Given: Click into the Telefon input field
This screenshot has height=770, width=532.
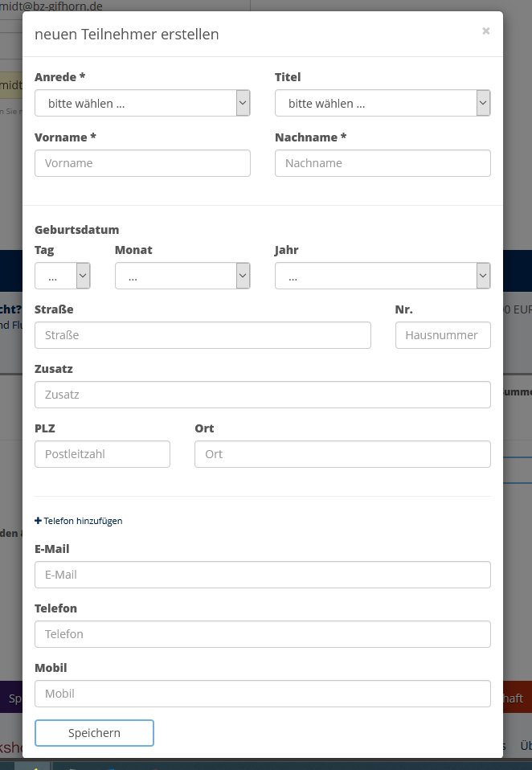Looking at the screenshot, I should (x=262, y=634).
